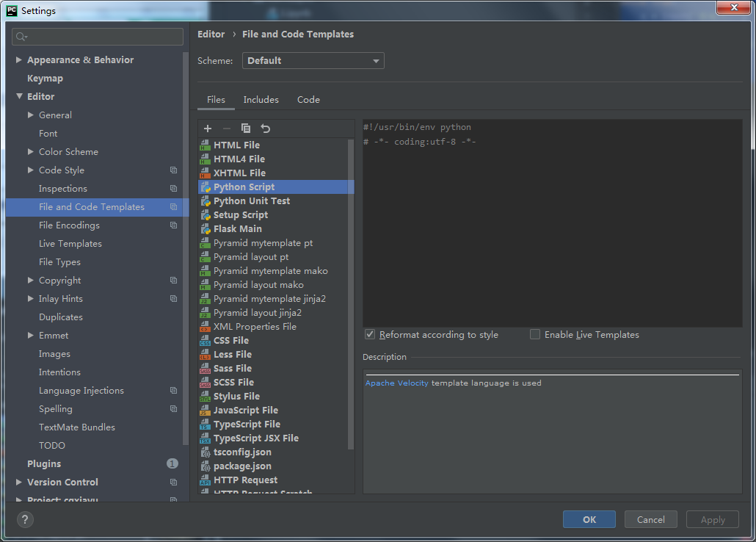This screenshot has width=756, height=542.
Task: Select the JavaScript File template icon
Action: coord(206,411)
